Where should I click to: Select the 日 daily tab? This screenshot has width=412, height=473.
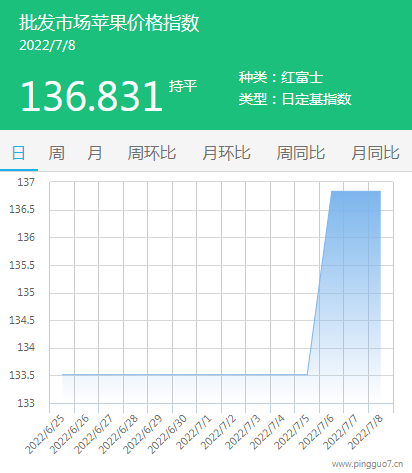pos(19,153)
